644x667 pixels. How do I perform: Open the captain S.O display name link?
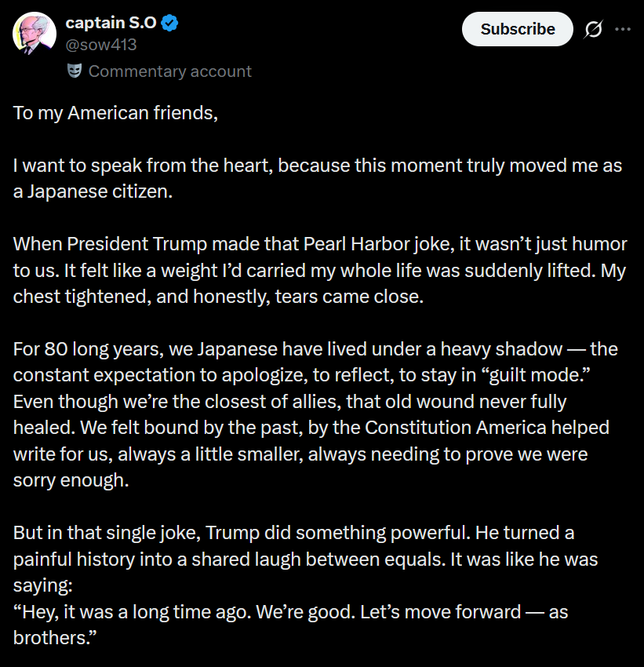111,24
